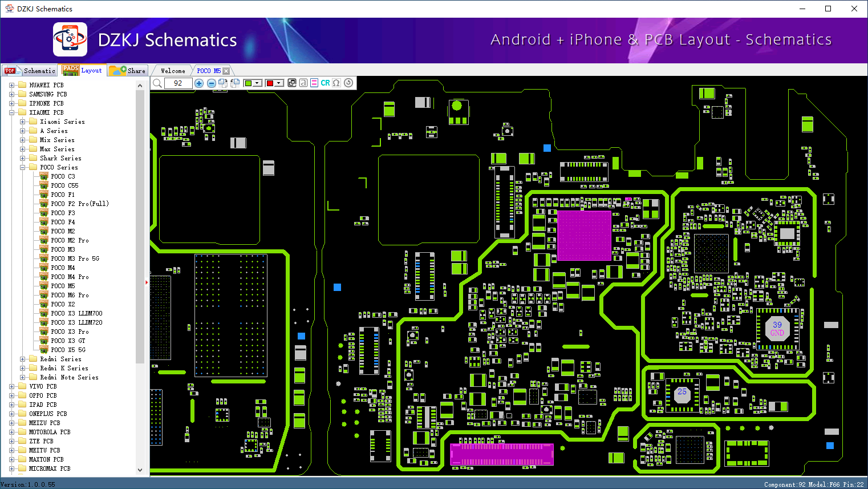Open the POCO F2 Pro(Full) layout
Viewport: 868px width, 489px height.
click(x=79, y=204)
